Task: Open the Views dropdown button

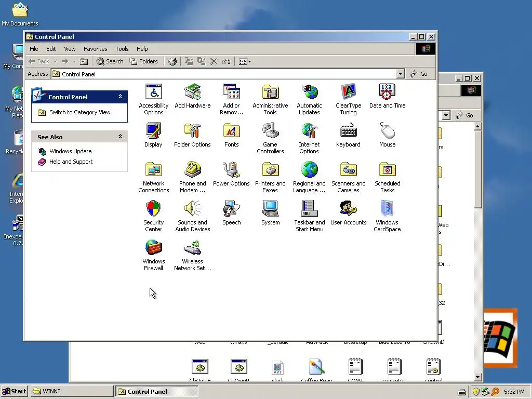Action: [245, 61]
